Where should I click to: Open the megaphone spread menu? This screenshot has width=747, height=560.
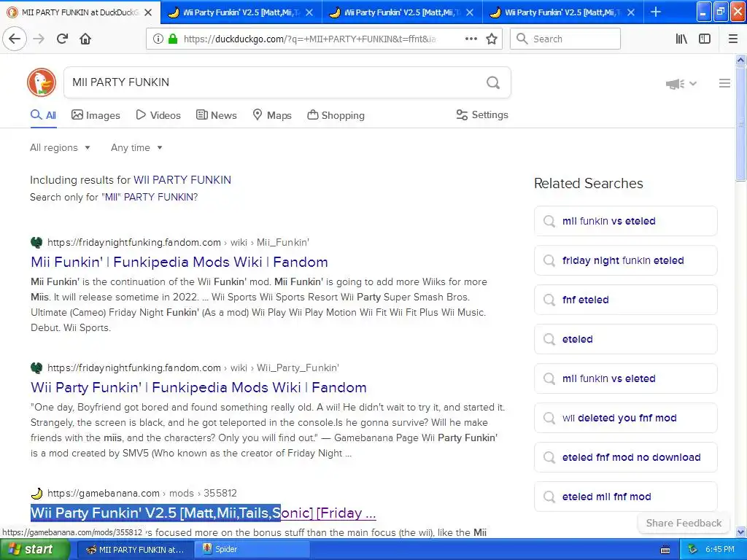681,84
